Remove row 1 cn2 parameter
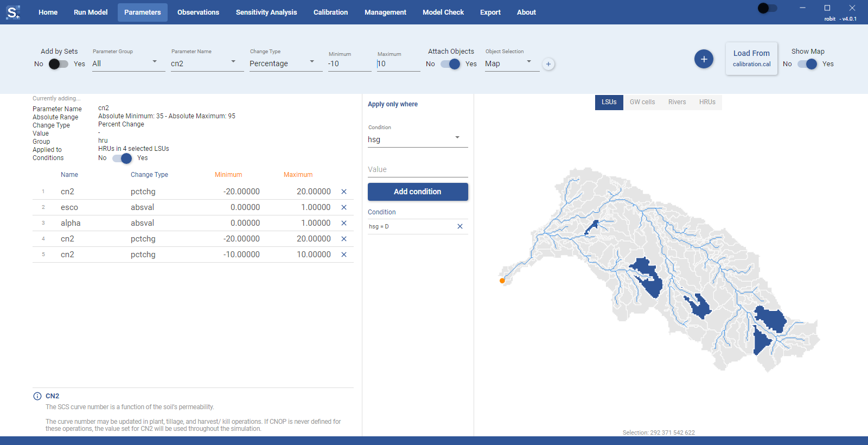 (x=344, y=192)
